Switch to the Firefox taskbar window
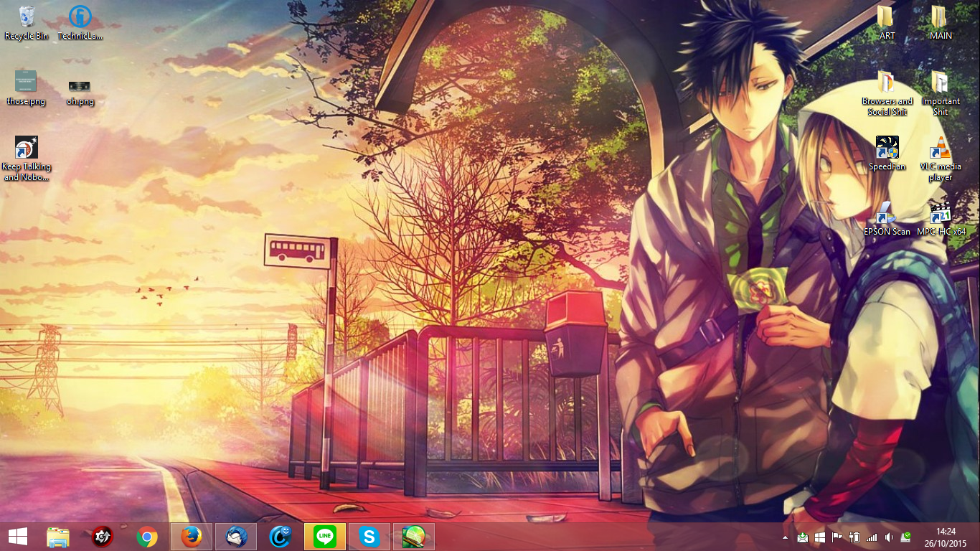Image resolution: width=980 pixels, height=551 pixels. pyautogui.click(x=192, y=537)
